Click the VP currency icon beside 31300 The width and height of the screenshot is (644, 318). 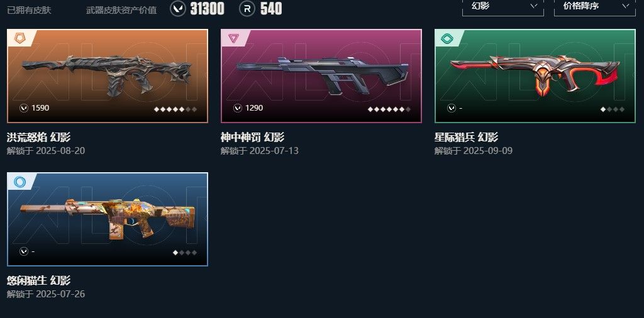pyautogui.click(x=178, y=9)
